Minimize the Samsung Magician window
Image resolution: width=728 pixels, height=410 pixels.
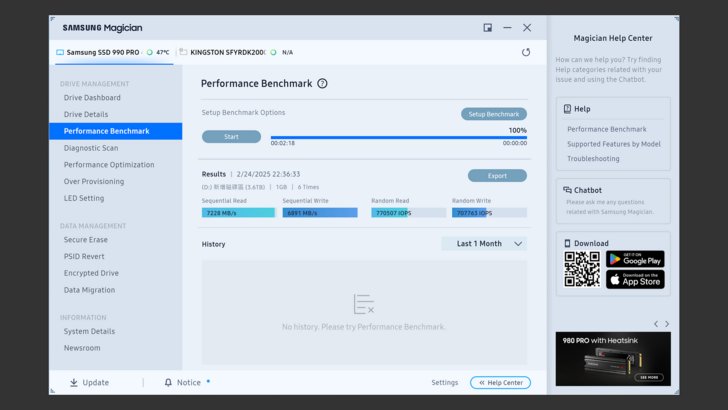pos(507,28)
